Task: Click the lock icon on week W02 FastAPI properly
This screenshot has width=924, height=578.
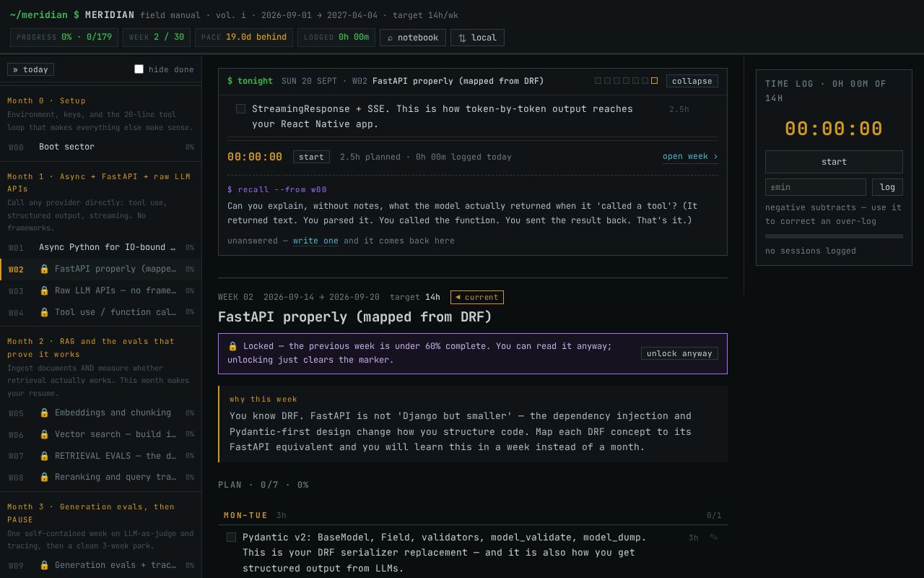Action: [x=44, y=269]
